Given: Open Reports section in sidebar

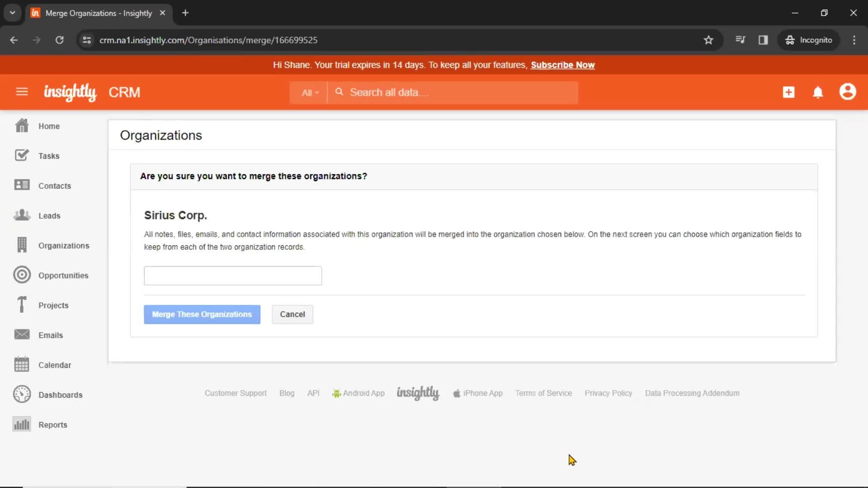Looking at the screenshot, I should tap(52, 424).
